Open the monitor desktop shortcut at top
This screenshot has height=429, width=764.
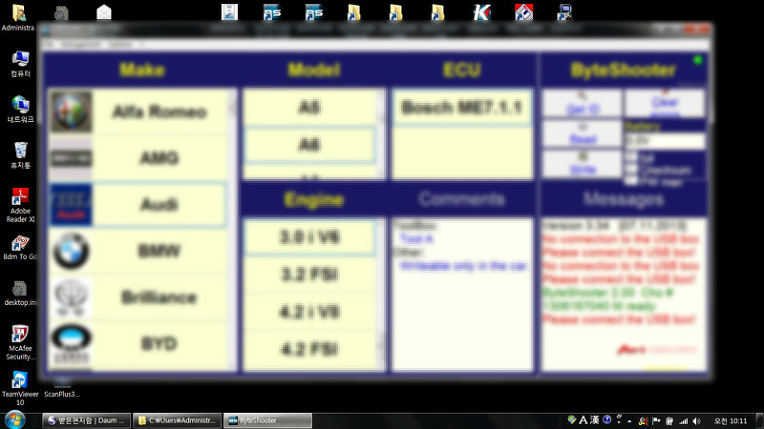[565, 12]
